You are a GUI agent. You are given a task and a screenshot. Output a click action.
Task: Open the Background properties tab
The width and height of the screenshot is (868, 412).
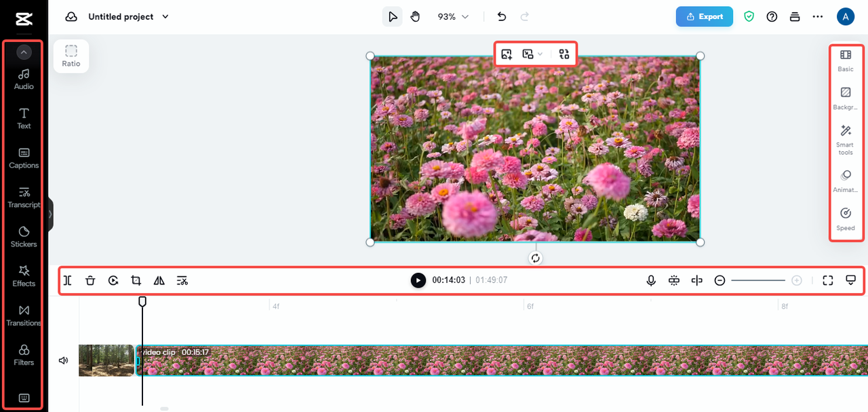coord(846,98)
